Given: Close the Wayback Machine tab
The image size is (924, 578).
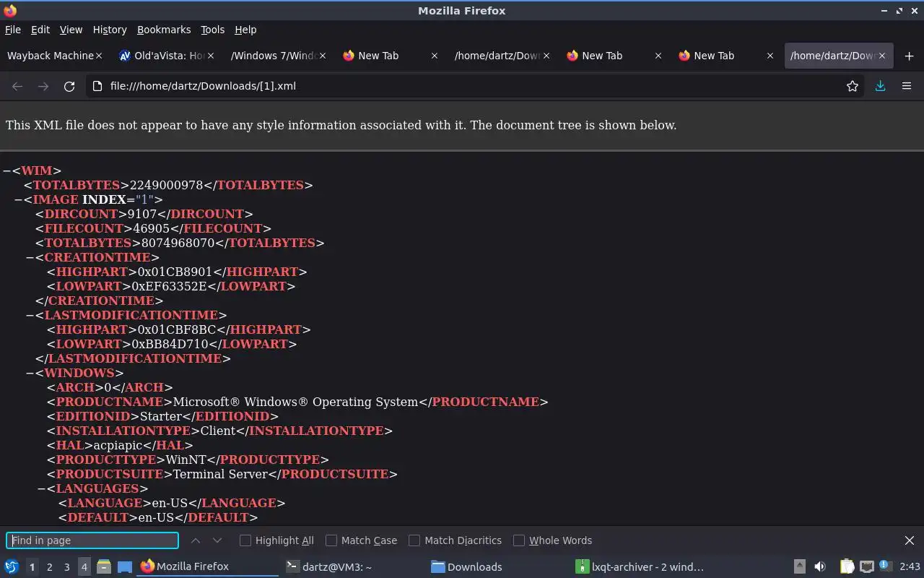Looking at the screenshot, I should tap(99, 56).
